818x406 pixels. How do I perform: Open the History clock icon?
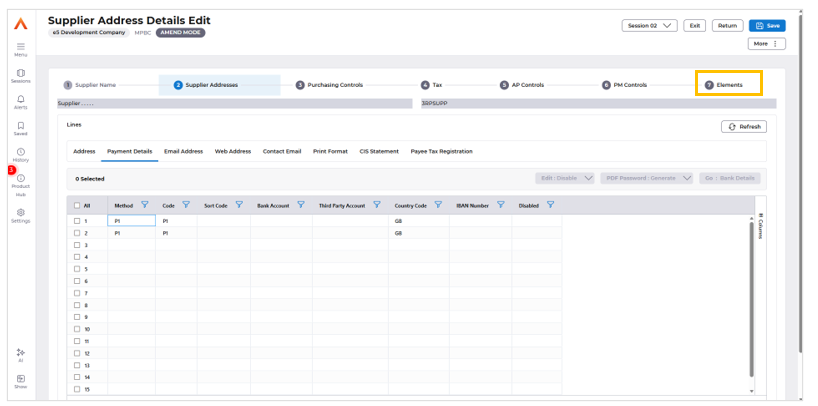pos(20,151)
